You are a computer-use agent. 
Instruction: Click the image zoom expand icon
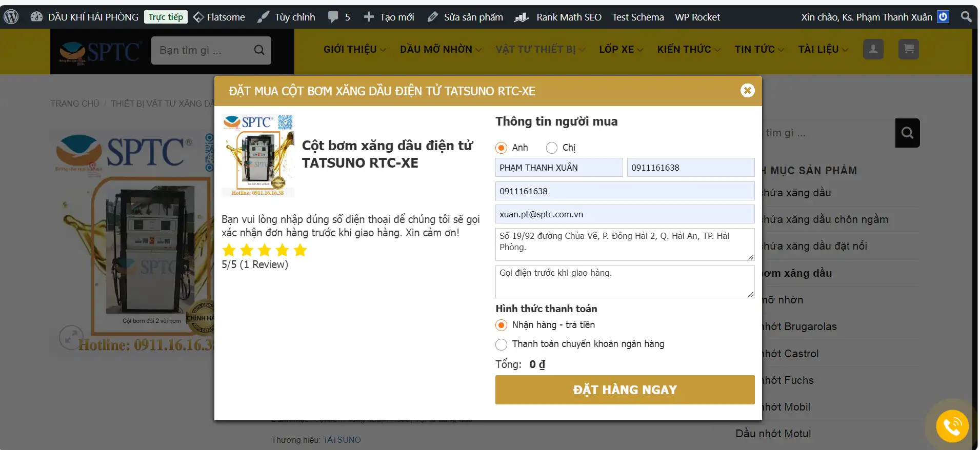(71, 337)
